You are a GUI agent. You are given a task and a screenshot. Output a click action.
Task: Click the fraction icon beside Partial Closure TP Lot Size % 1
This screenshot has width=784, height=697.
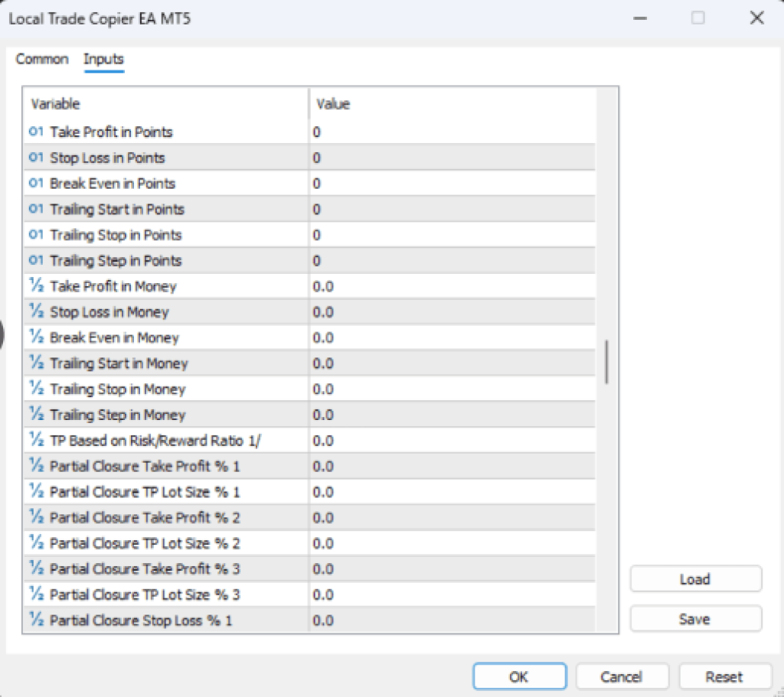click(37, 492)
